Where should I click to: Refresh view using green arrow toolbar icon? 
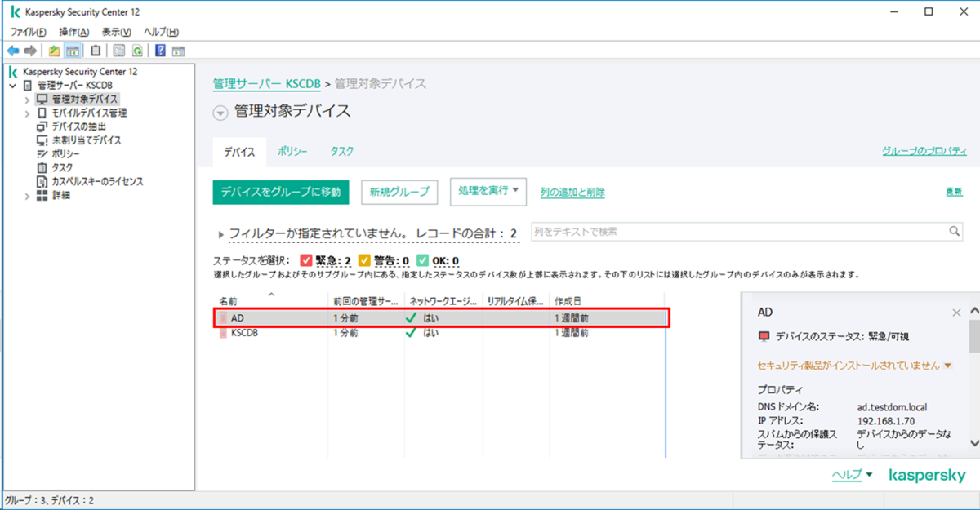pos(137,51)
